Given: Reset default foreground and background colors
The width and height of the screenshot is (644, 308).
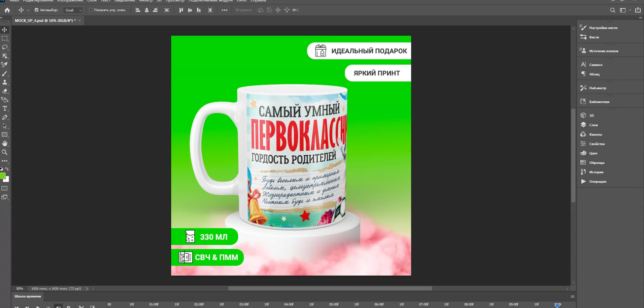Looking at the screenshot, I should [1, 169].
